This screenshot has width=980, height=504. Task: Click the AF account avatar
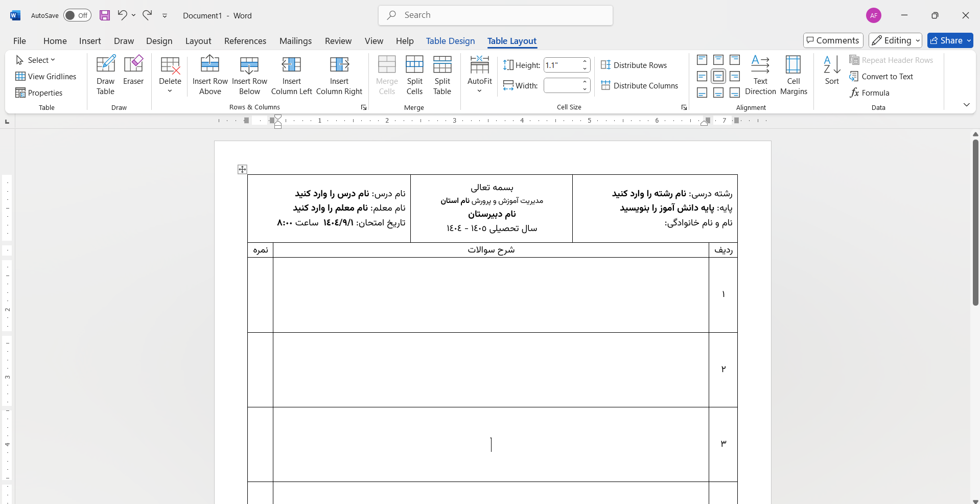point(874,15)
